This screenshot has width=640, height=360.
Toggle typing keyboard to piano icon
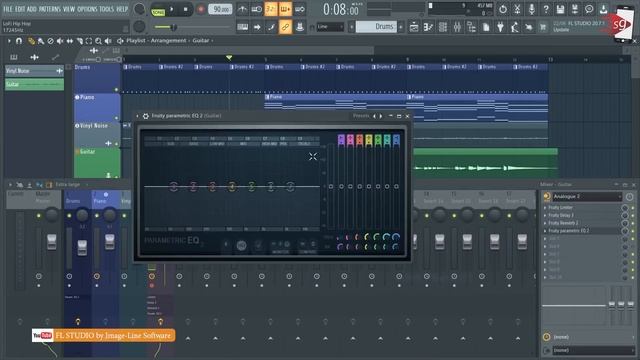(242, 27)
